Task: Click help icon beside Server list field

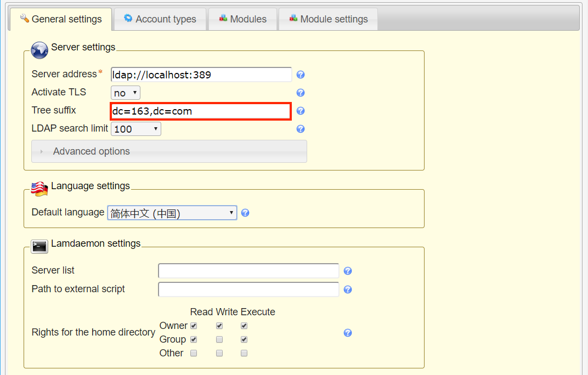Action: click(x=347, y=271)
